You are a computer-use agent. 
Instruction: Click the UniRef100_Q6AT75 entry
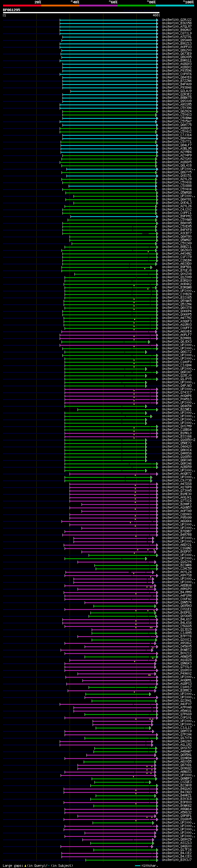[176, 125]
